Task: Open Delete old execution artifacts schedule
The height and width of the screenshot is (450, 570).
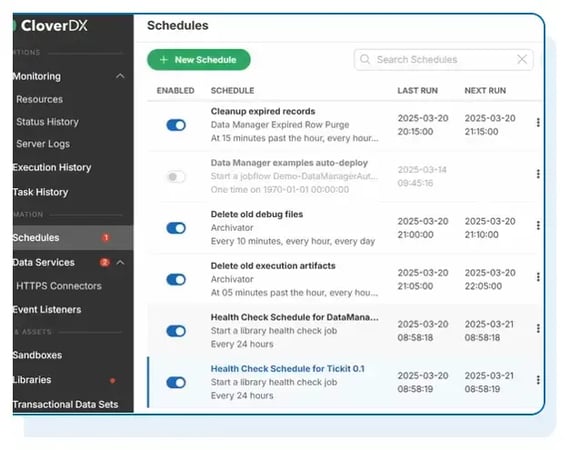Action: coord(273,266)
